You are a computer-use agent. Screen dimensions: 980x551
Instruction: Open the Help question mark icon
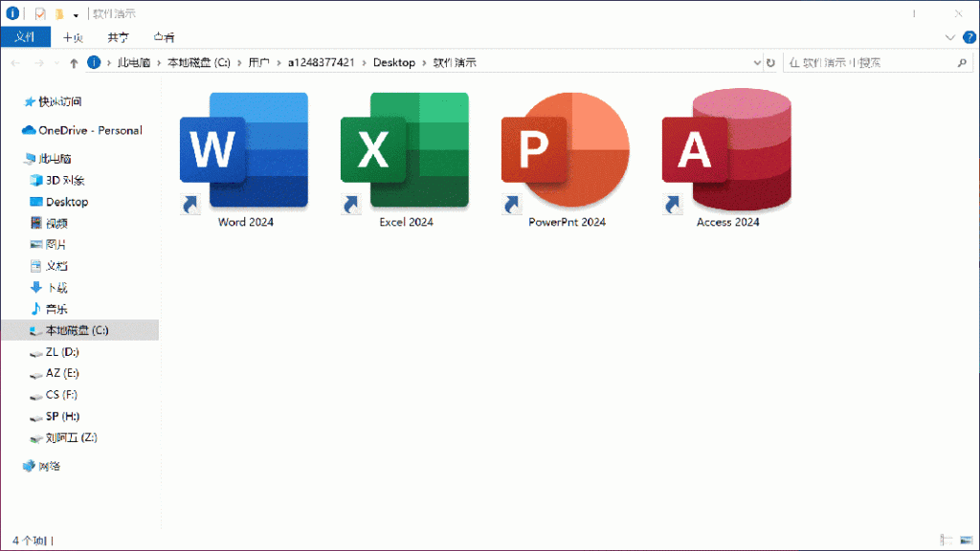click(969, 37)
